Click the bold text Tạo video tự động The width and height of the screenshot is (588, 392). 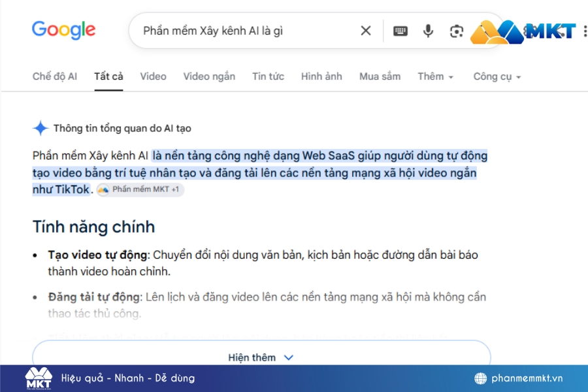click(x=97, y=255)
